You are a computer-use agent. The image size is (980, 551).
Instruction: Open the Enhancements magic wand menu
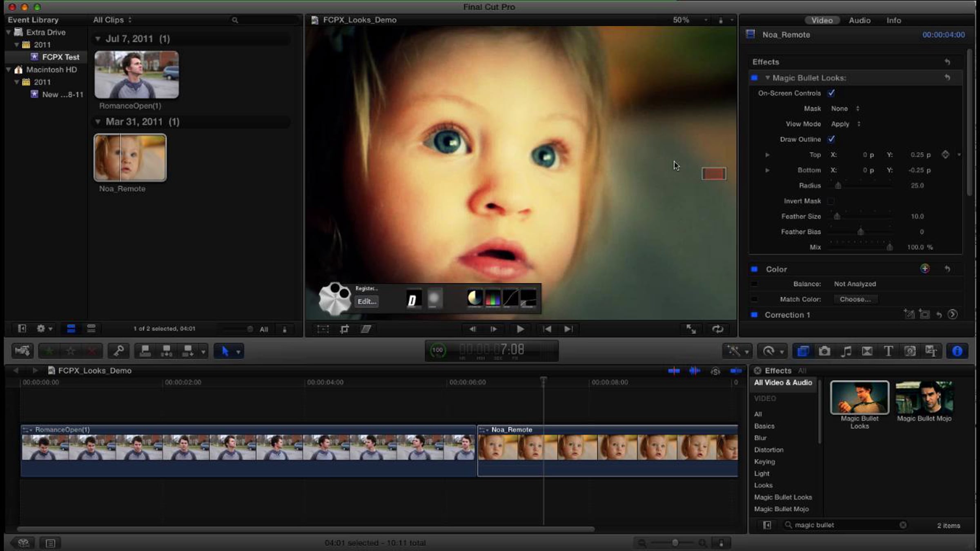pyautogui.click(x=737, y=351)
